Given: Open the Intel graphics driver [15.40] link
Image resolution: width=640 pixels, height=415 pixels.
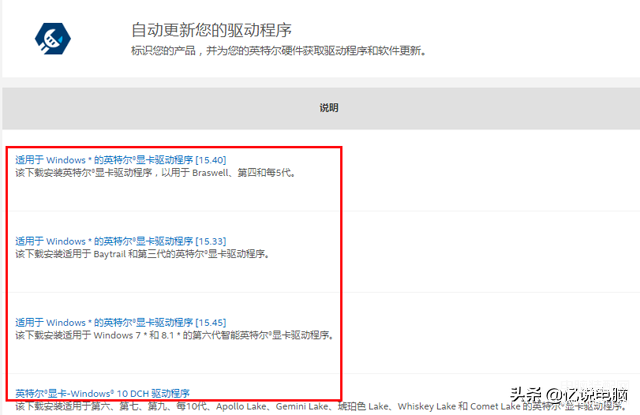Looking at the screenshot, I should pos(121,160).
